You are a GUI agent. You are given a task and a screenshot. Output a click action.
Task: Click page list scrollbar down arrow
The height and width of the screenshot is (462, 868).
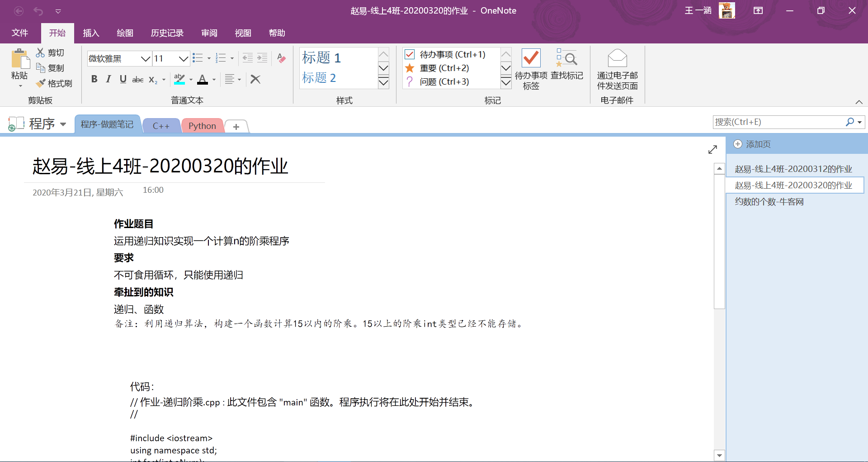tap(719, 455)
